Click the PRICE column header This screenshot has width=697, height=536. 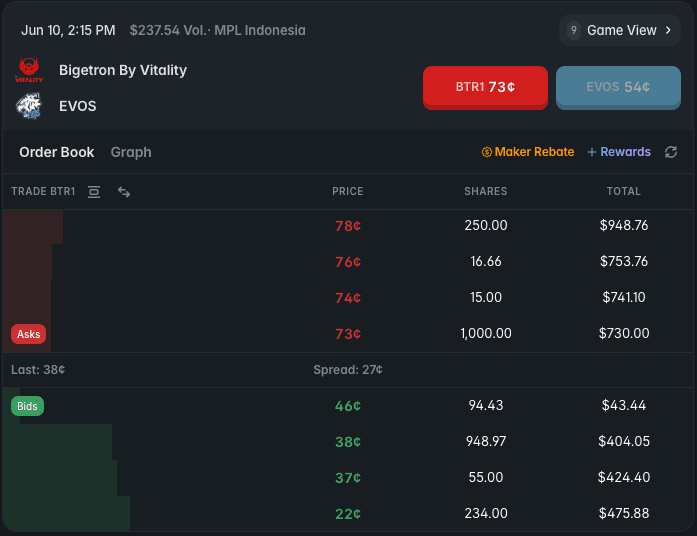click(x=348, y=192)
